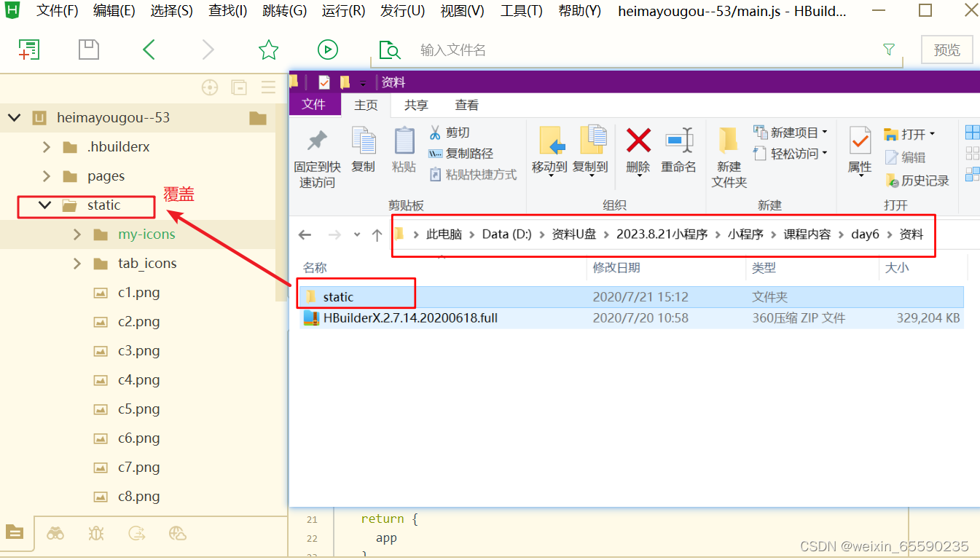Sort by 名称 column header

point(315,268)
